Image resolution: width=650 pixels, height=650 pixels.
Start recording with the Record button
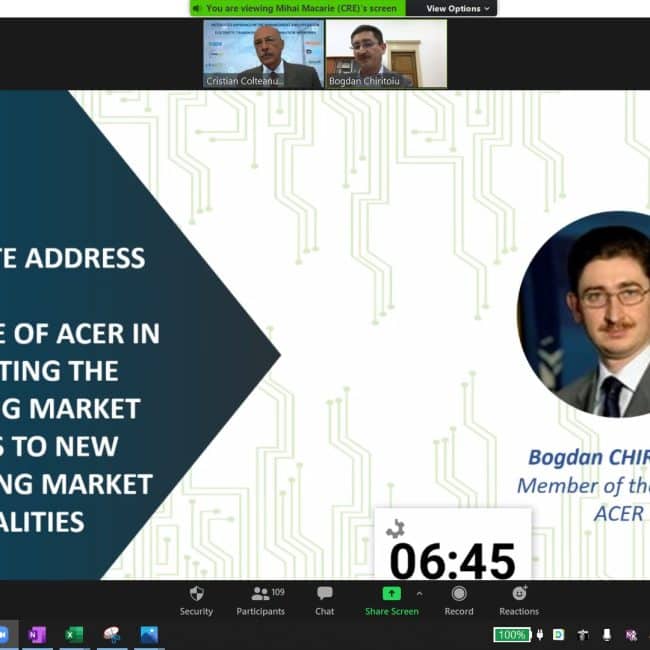point(459,601)
